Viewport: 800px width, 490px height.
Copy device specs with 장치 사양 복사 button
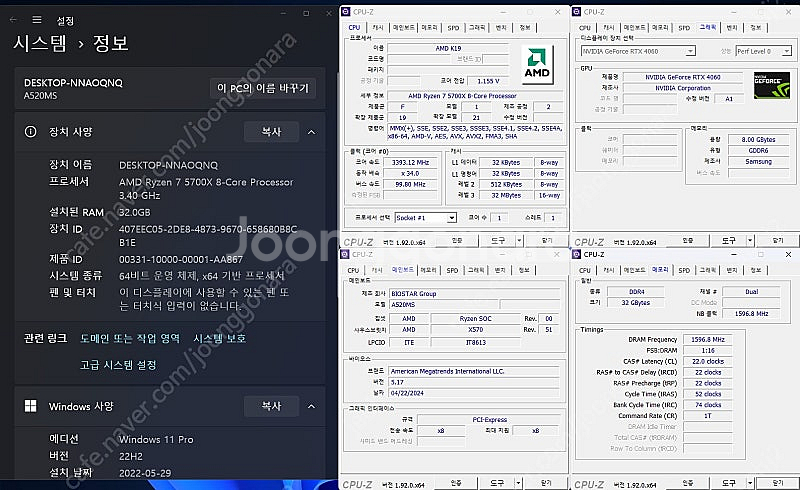(271, 132)
